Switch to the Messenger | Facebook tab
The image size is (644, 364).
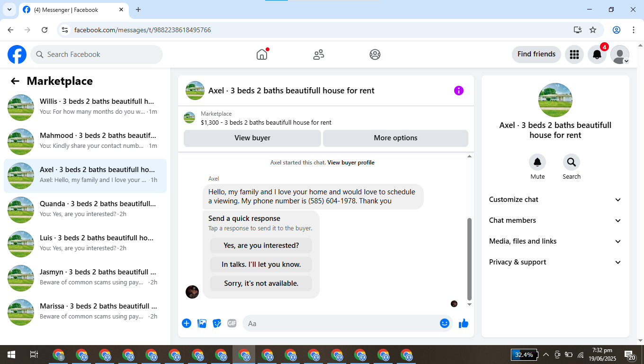73,9
